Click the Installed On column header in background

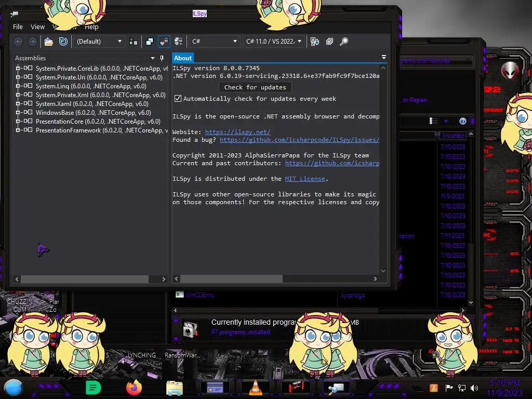click(x=453, y=136)
